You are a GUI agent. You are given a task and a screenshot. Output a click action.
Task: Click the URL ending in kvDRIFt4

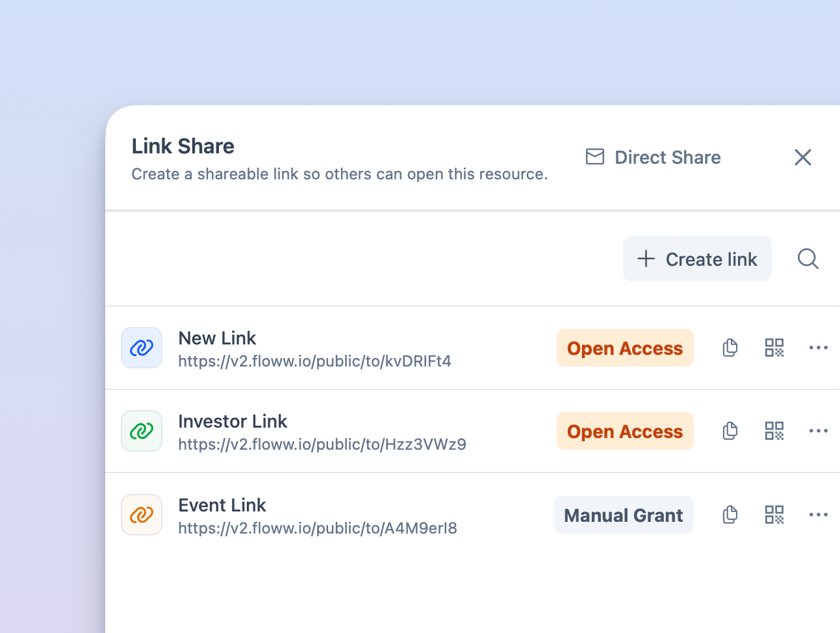[x=315, y=361]
